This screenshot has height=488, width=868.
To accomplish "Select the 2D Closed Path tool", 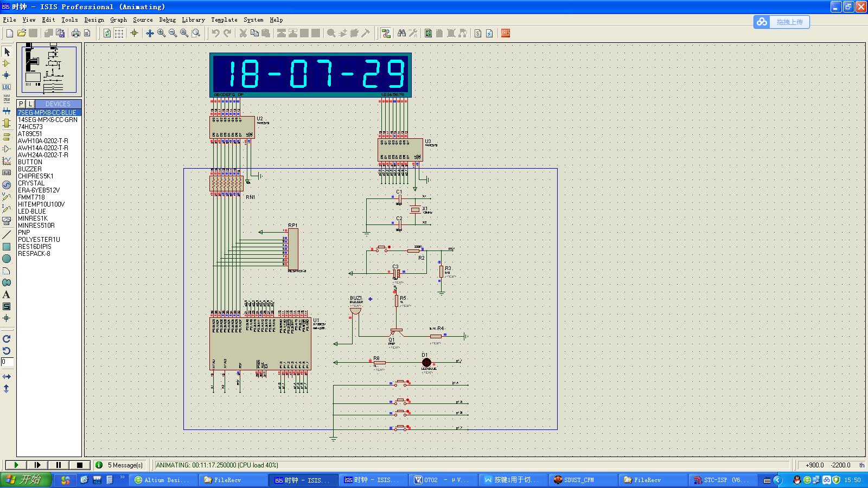I will click(7, 282).
